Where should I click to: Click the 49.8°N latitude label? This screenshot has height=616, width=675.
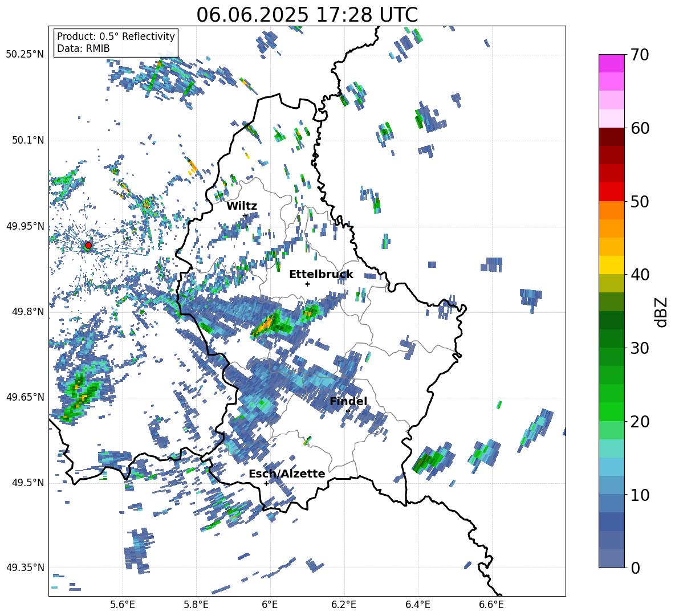pos(27,312)
